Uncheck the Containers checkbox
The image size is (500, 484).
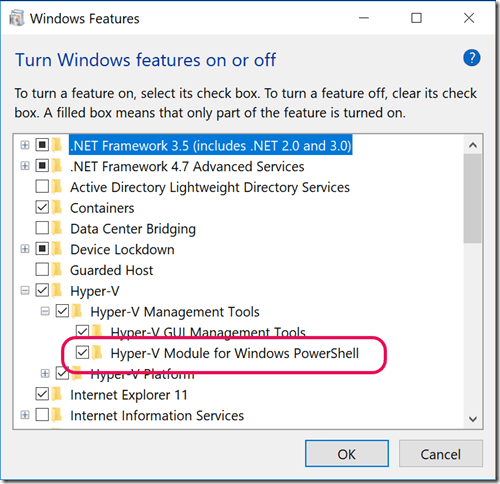42,207
